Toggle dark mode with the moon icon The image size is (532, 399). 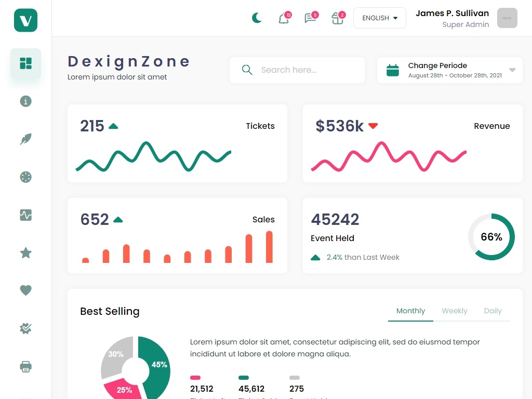coord(257,18)
